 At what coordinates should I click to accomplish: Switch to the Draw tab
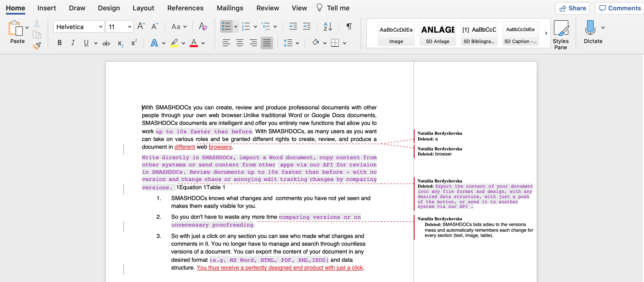click(x=77, y=8)
